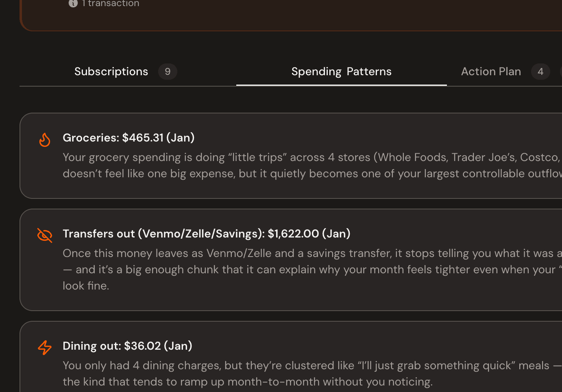The image size is (562, 392).
Task: Click the 1 transaction summary text
Action: tap(110, 4)
